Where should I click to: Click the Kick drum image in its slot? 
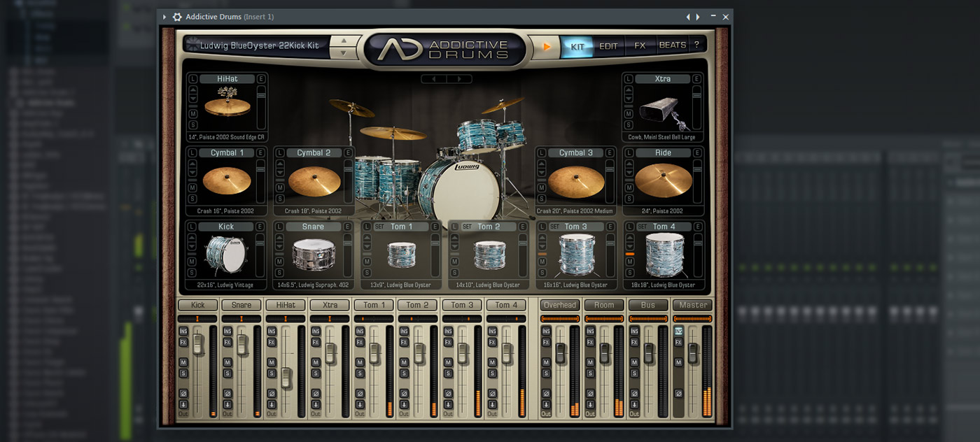[x=225, y=253]
